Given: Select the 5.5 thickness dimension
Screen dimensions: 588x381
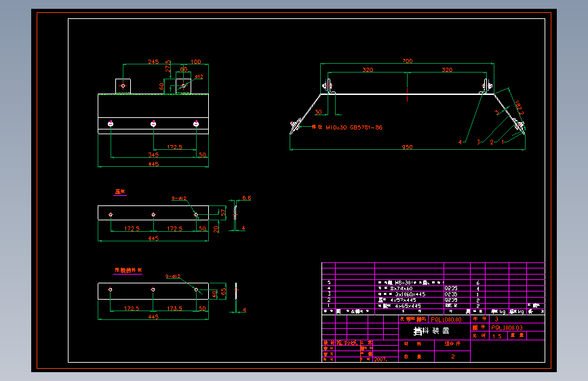Looking at the screenshot, I should click(246, 198).
